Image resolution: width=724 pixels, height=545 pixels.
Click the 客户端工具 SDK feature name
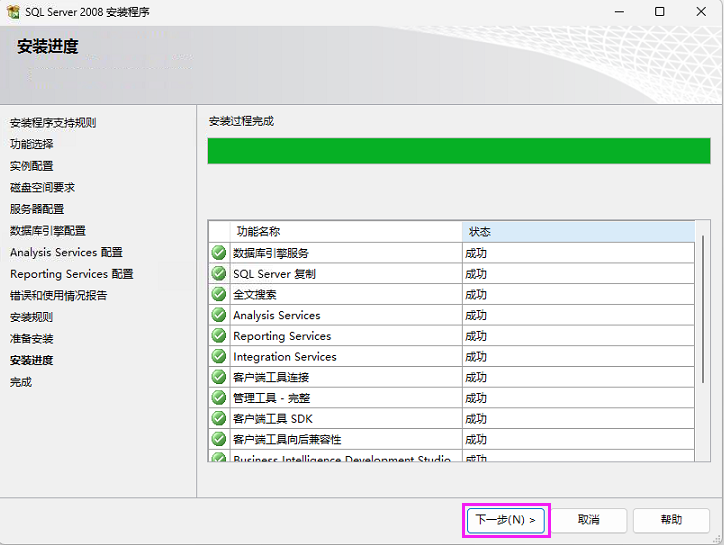[273, 419]
